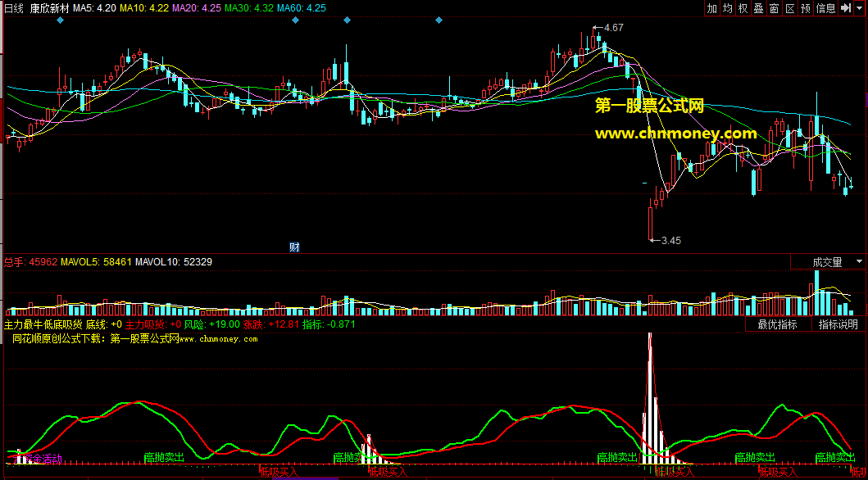Click the 总手: 45962 volume value
Screen dimensions: 868x480
tap(31, 261)
